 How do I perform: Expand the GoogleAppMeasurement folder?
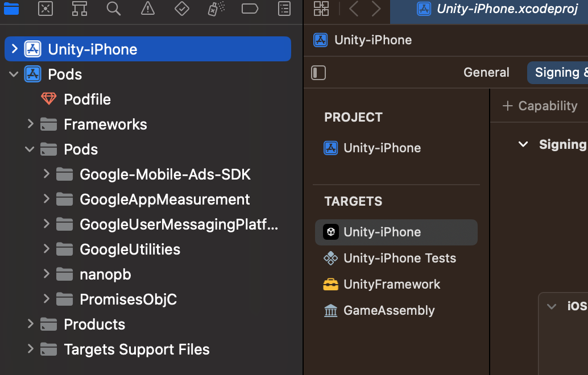pyautogui.click(x=46, y=199)
